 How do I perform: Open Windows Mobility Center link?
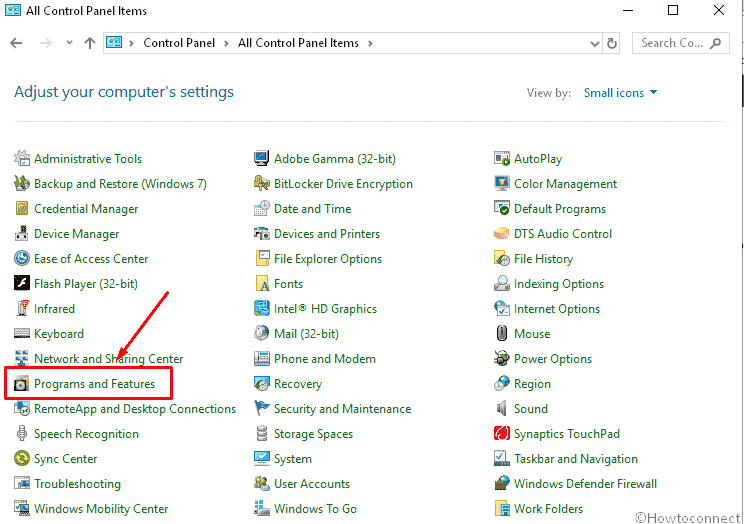coord(101,509)
